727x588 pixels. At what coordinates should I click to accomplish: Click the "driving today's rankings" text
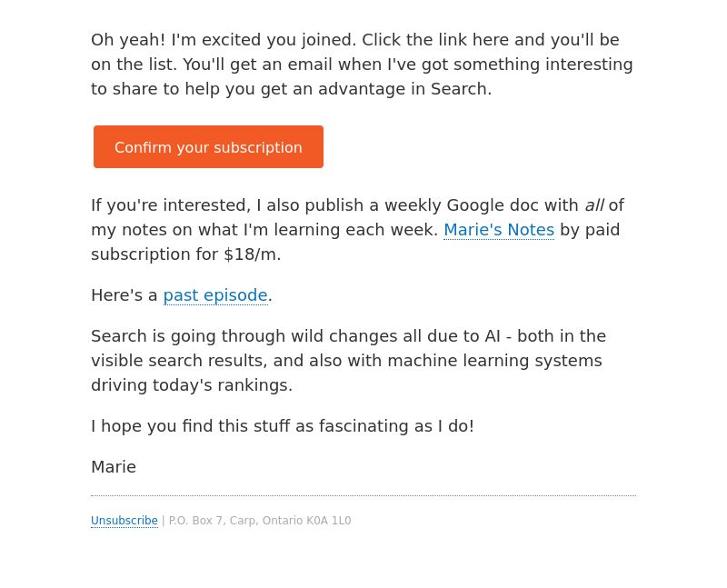192,385
